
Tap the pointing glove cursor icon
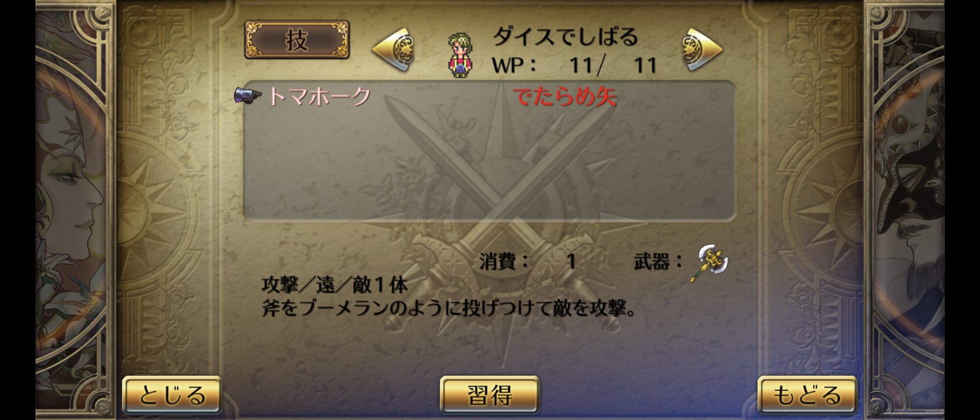coord(248,95)
